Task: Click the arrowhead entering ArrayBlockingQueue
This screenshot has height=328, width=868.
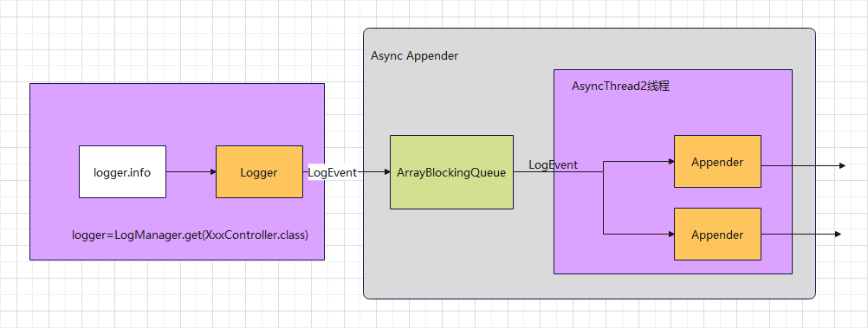Action: click(387, 172)
